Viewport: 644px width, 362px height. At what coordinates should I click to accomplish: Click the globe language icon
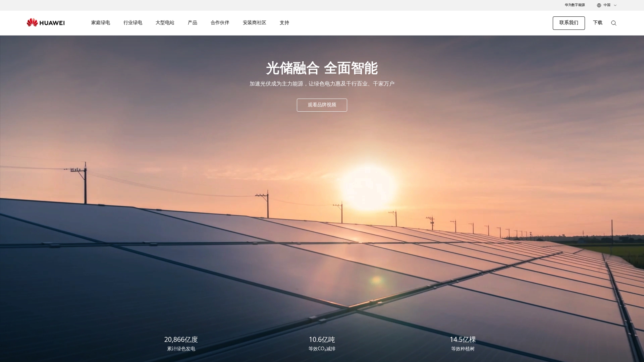[x=599, y=5]
